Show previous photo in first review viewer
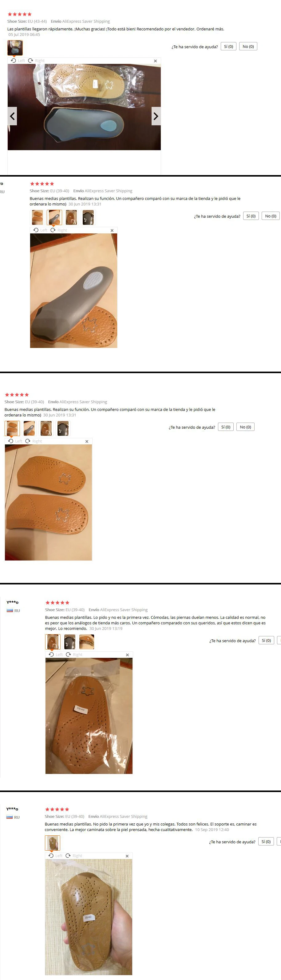 click(12, 116)
